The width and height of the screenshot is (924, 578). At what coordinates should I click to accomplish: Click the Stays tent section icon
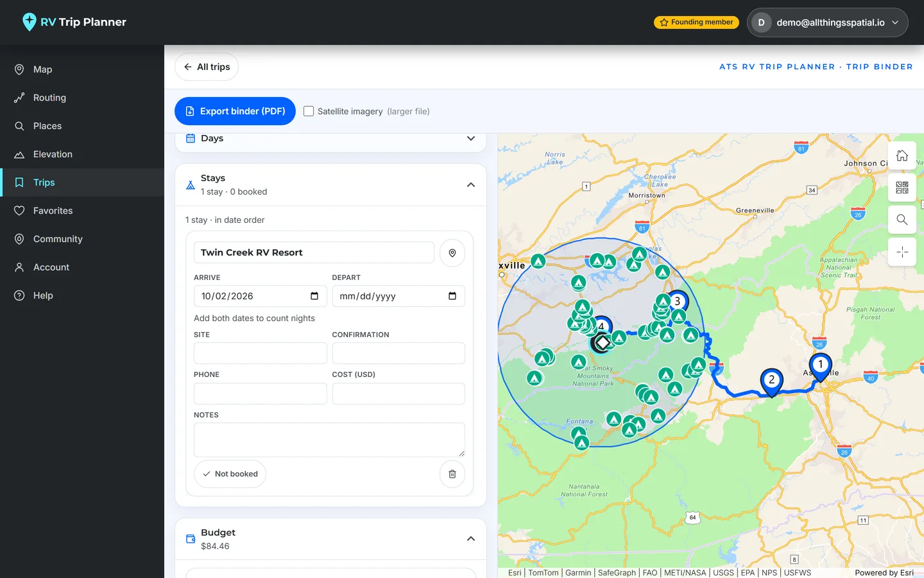(191, 185)
